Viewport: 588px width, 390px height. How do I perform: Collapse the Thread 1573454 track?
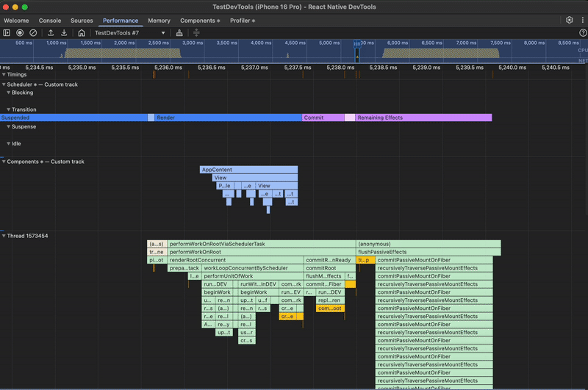3,236
